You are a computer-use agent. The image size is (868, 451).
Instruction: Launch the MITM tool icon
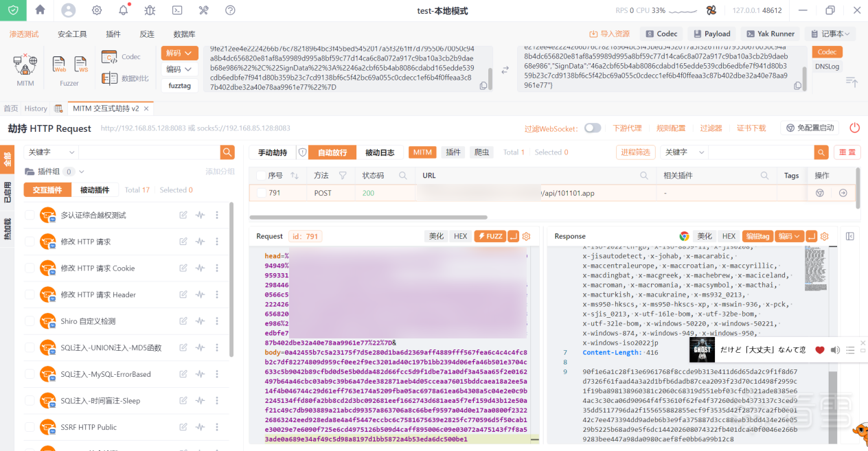click(x=25, y=65)
